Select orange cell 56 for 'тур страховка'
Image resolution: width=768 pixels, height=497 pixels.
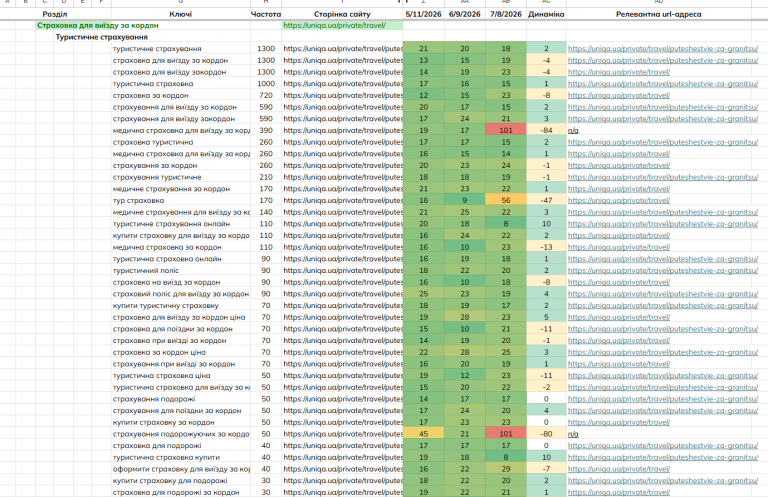coord(506,200)
